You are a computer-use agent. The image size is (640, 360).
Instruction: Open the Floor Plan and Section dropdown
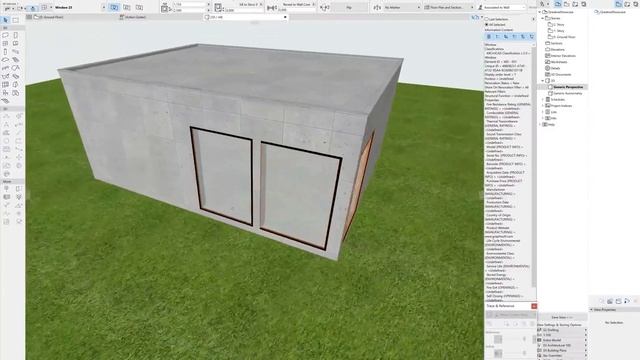click(448, 7)
